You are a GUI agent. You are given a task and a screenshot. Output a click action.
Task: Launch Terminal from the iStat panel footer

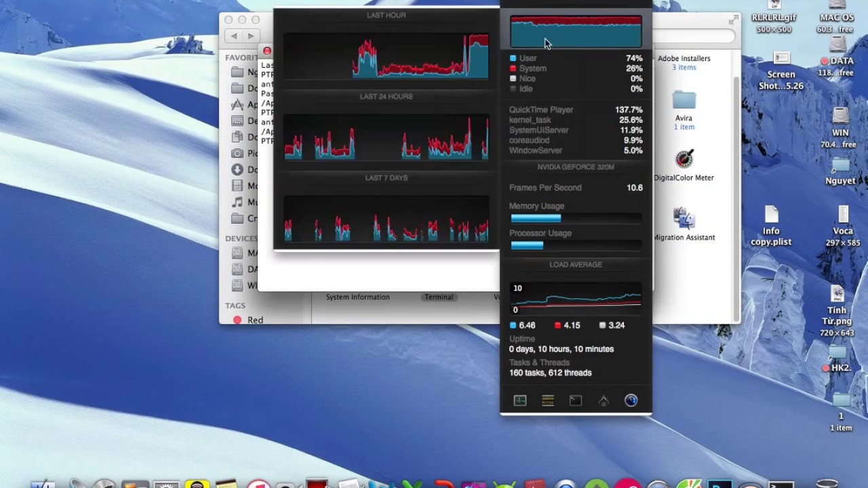point(576,401)
